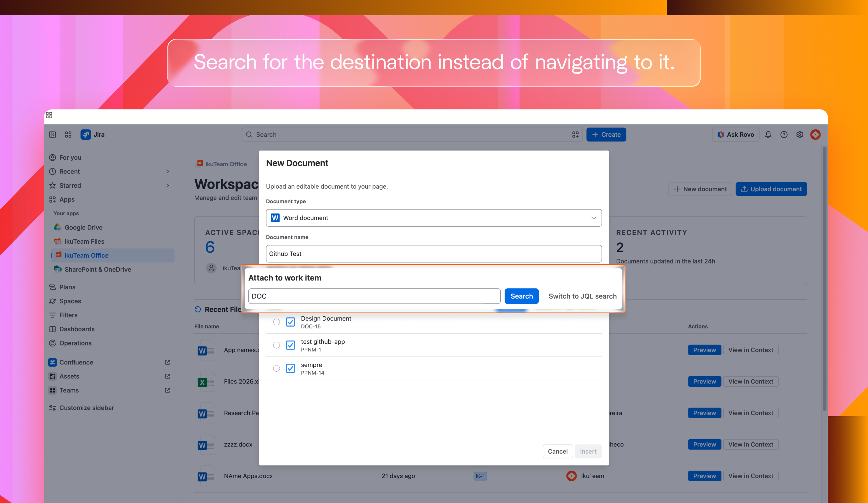Click Switch to JQL search
Screen dimensions: 868x503
pos(582,296)
